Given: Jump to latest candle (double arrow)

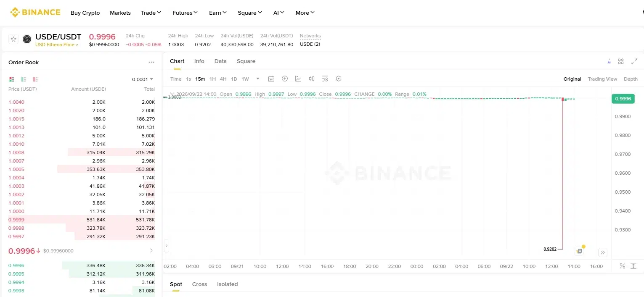Looking at the screenshot, I should pos(603,252).
